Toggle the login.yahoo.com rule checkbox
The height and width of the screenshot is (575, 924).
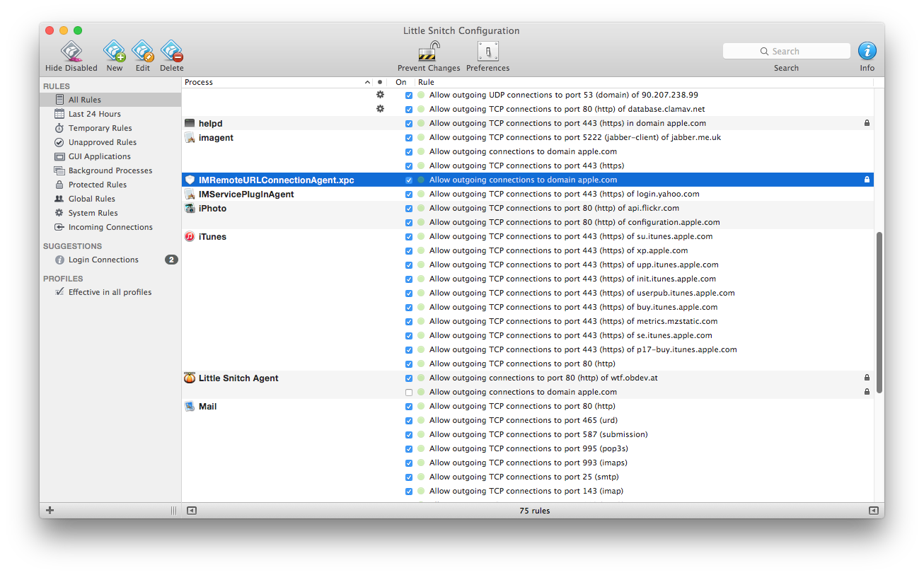point(409,194)
